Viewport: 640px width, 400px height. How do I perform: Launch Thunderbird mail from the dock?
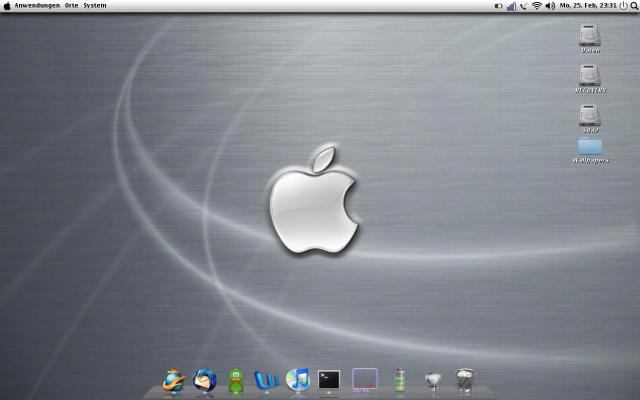pos(204,380)
